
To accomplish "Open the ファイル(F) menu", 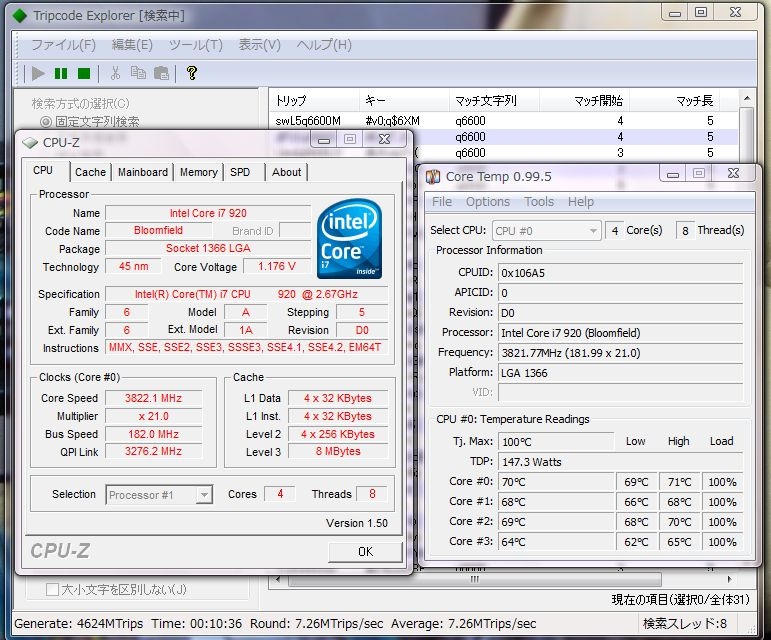I will (x=63, y=45).
